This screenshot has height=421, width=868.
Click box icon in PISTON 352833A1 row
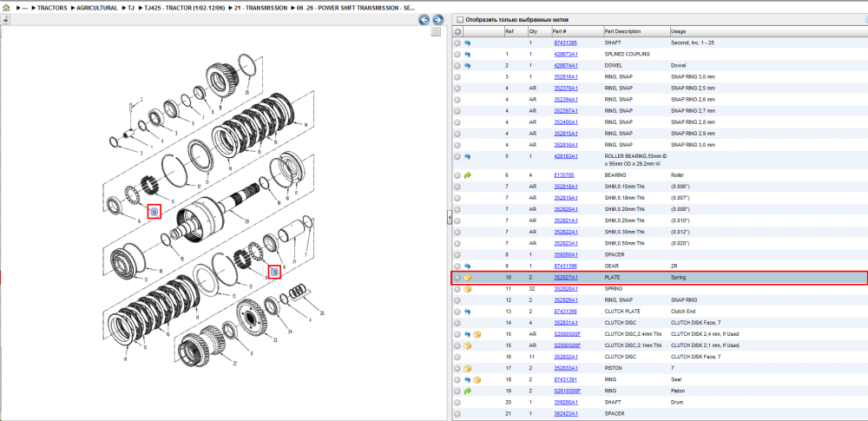(467, 368)
